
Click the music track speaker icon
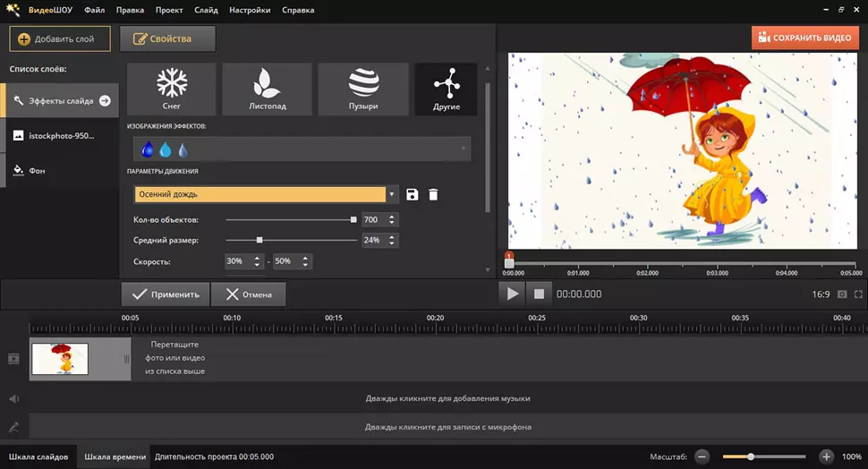point(13,398)
